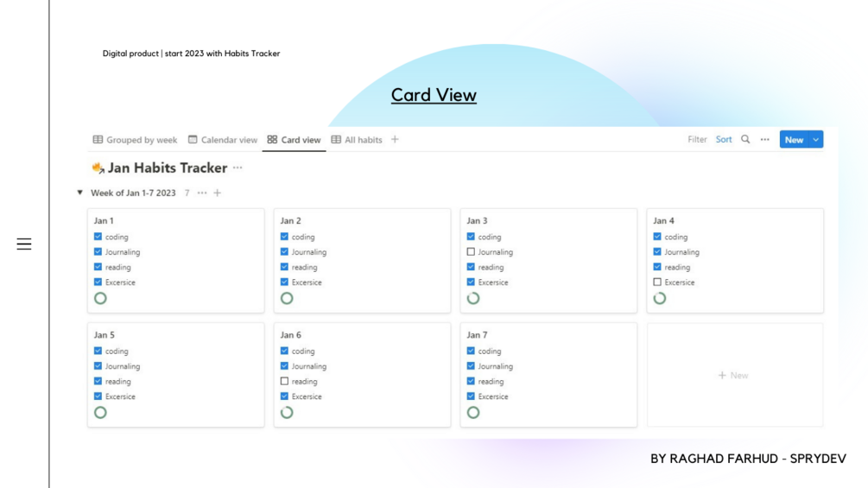
Task: Open the Jan 5 card title
Action: [104, 335]
